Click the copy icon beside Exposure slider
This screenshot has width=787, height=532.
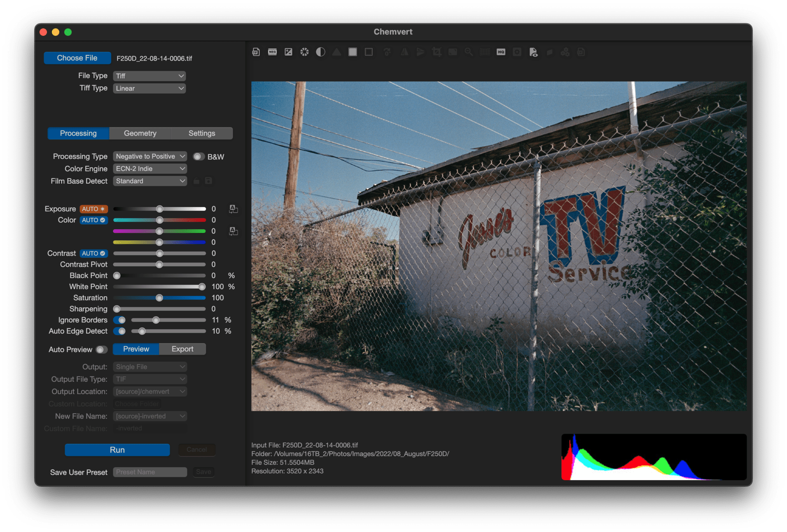[x=234, y=209]
